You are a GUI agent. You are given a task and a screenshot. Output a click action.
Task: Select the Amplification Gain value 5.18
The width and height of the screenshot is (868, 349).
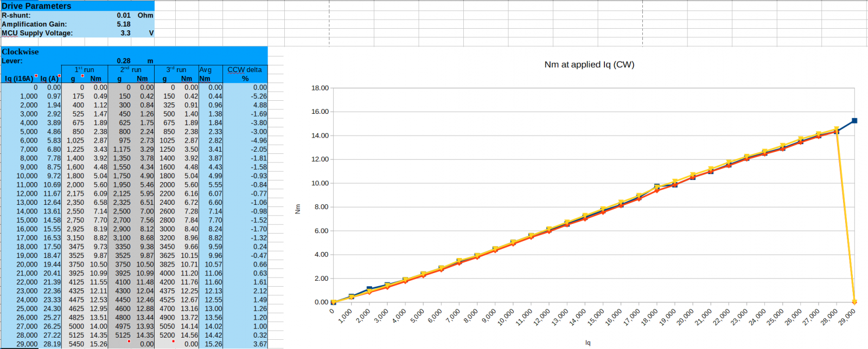point(124,24)
